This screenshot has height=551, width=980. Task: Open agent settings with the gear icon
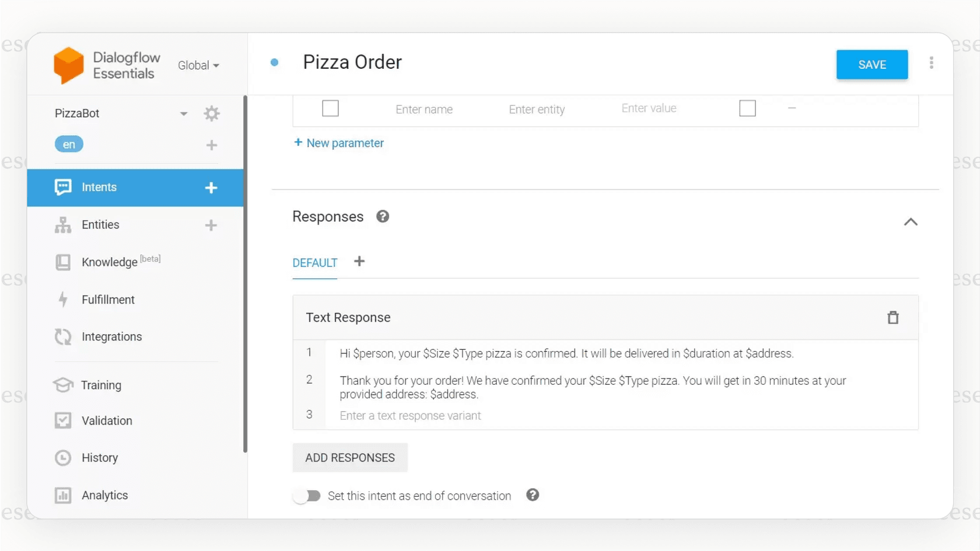tap(211, 113)
